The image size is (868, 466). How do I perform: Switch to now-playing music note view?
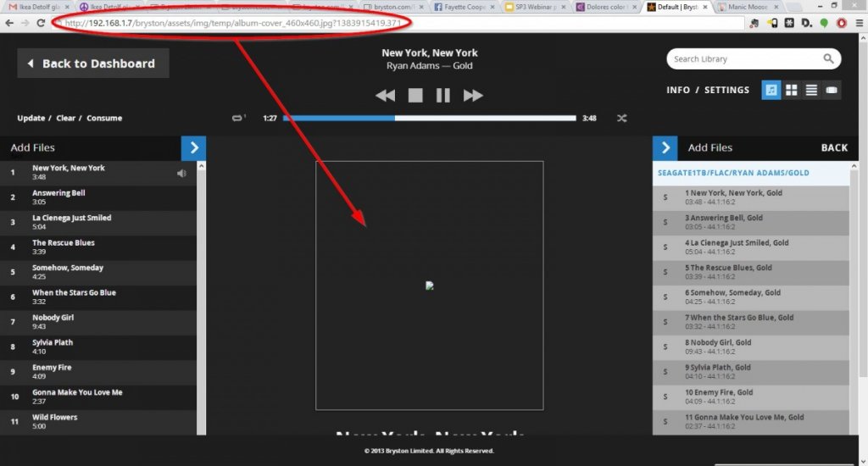[771, 90]
